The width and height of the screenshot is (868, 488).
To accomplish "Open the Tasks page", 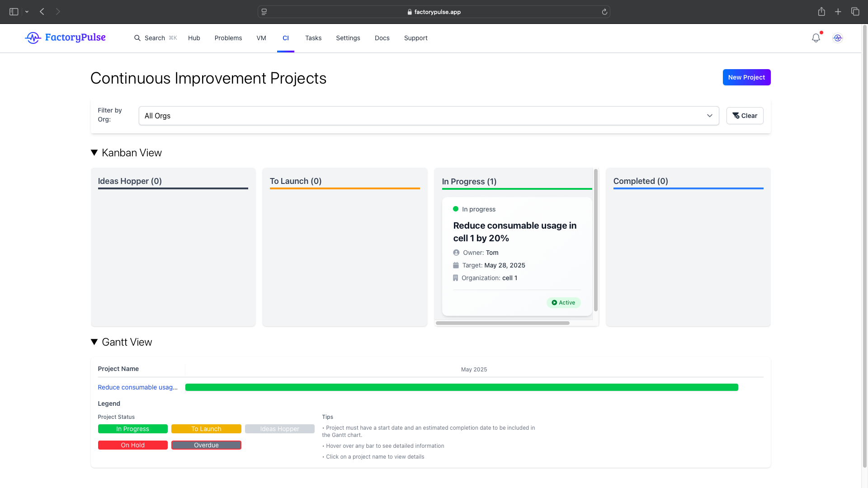I will coord(313,38).
